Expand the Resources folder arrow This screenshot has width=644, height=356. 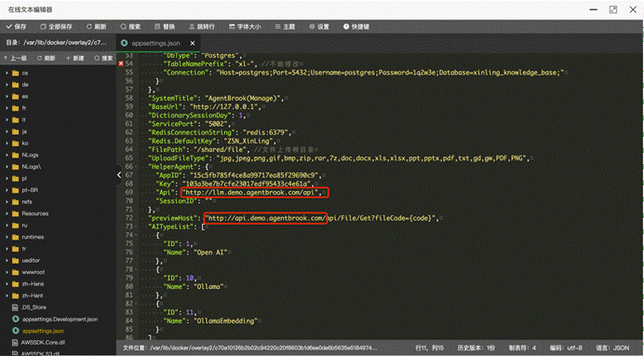(7, 213)
